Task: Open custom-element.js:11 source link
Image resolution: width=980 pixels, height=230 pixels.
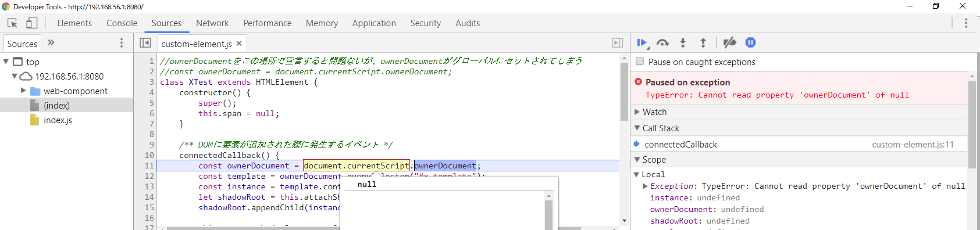Action: [913, 144]
